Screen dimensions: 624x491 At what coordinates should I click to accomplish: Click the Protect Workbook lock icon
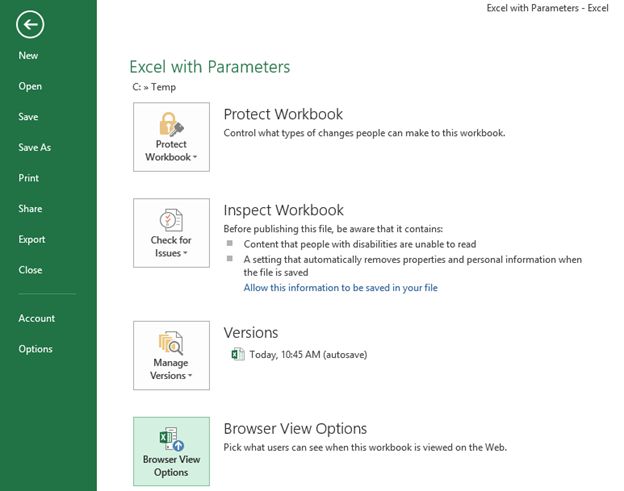pos(171,126)
